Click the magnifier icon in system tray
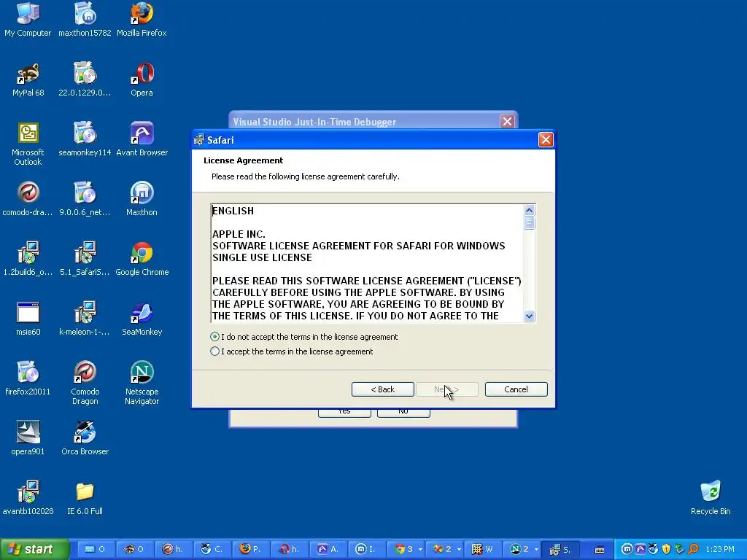The height and width of the screenshot is (560, 747). coord(693,550)
